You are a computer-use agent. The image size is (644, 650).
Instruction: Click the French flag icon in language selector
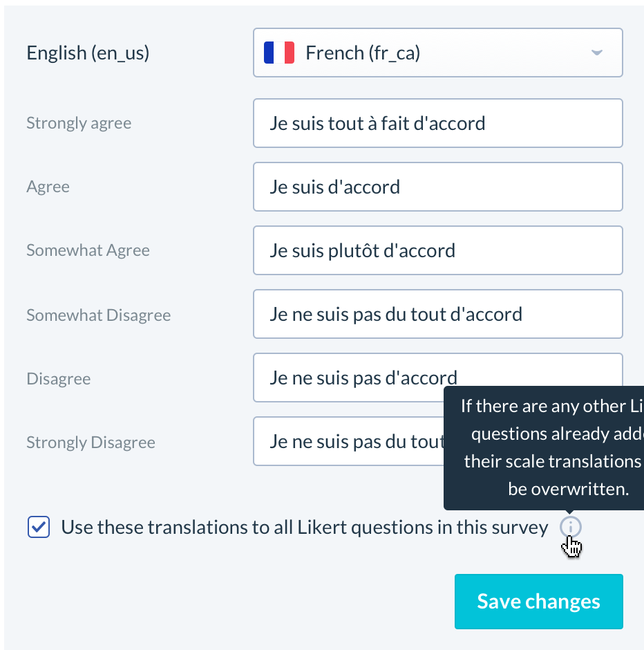coord(279,53)
